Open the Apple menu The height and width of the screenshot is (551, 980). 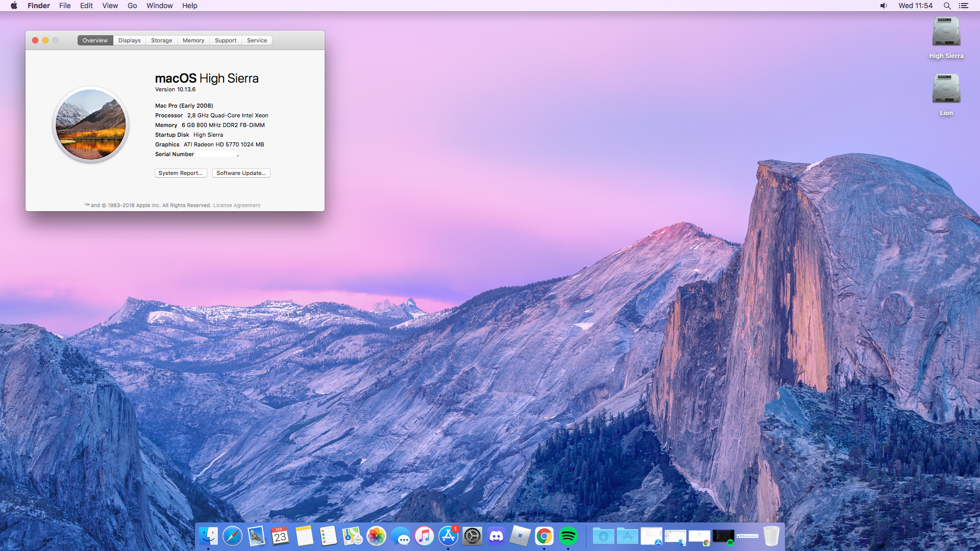tap(14, 6)
